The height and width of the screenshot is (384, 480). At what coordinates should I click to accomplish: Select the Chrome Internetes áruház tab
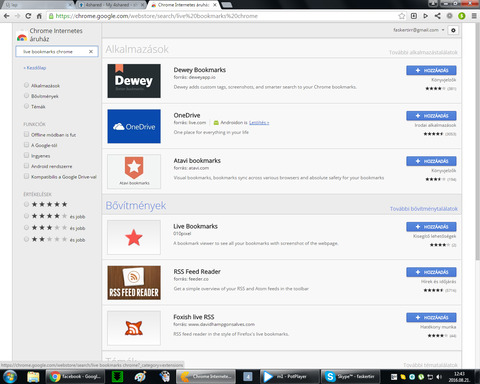tap(183, 5)
